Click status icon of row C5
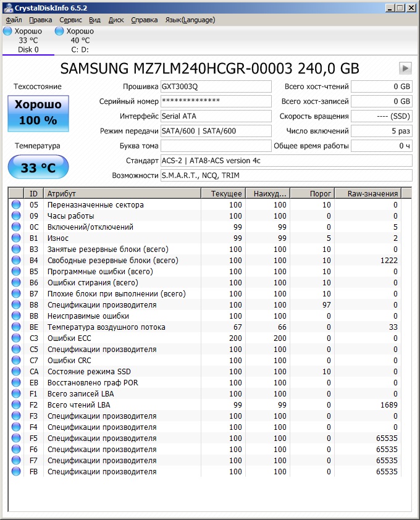 click(16, 349)
